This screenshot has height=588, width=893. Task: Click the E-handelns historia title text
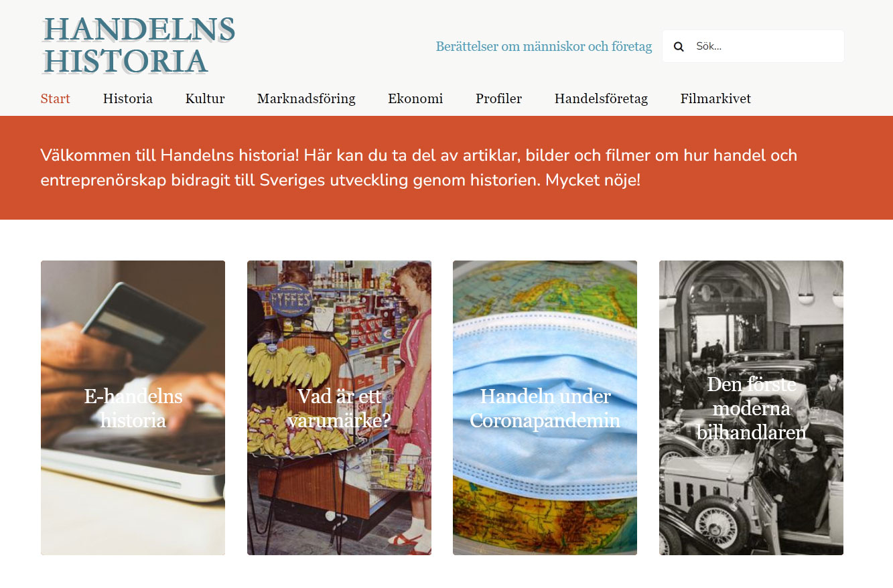pyautogui.click(x=133, y=408)
